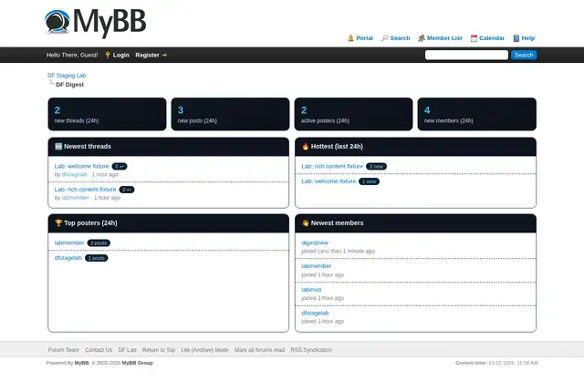
Task: Click the Contact Us footer link
Action: pos(99,350)
